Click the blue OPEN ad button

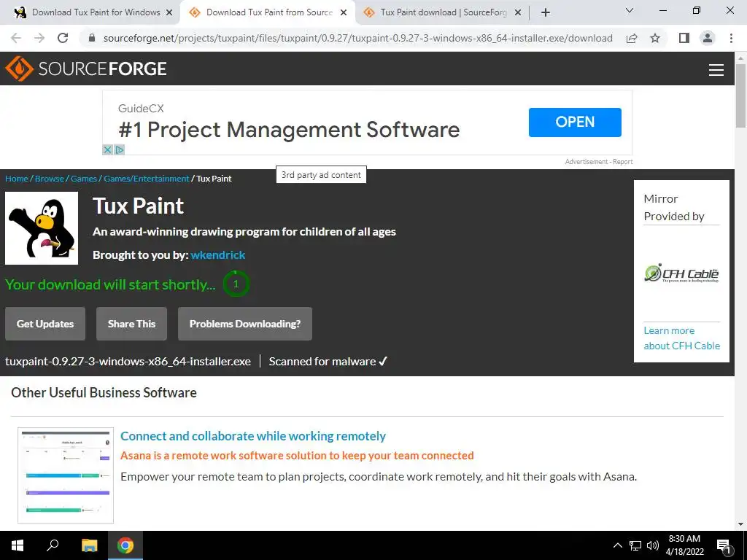575,122
